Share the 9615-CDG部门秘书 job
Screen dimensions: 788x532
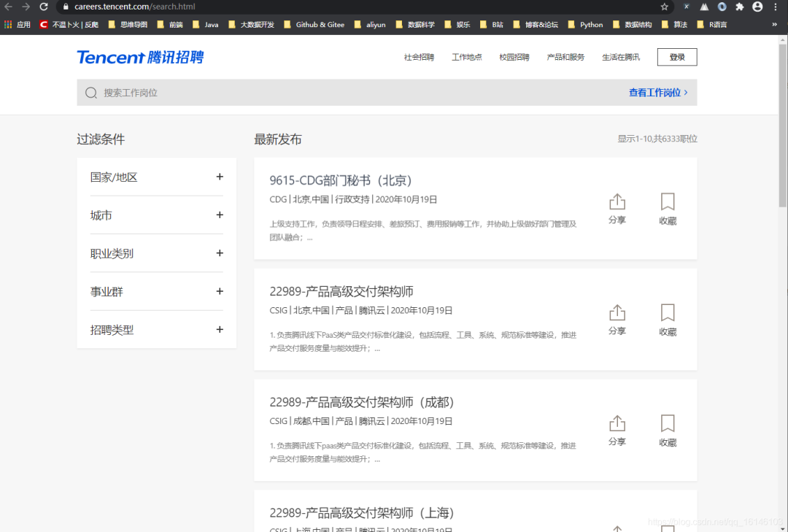pyautogui.click(x=617, y=209)
